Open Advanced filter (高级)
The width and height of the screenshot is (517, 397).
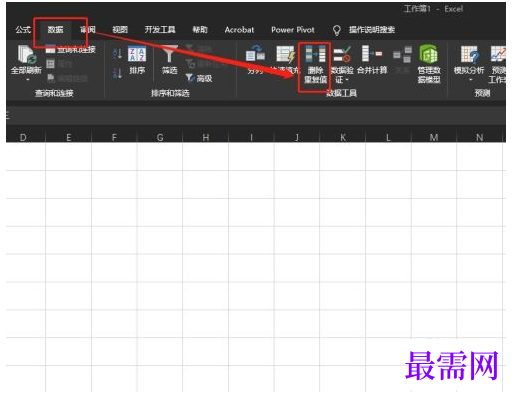pyautogui.click(x=199, y=78)
